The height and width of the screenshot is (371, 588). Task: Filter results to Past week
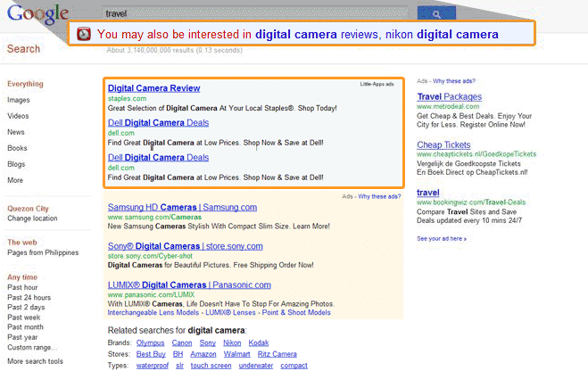(23, 317)
